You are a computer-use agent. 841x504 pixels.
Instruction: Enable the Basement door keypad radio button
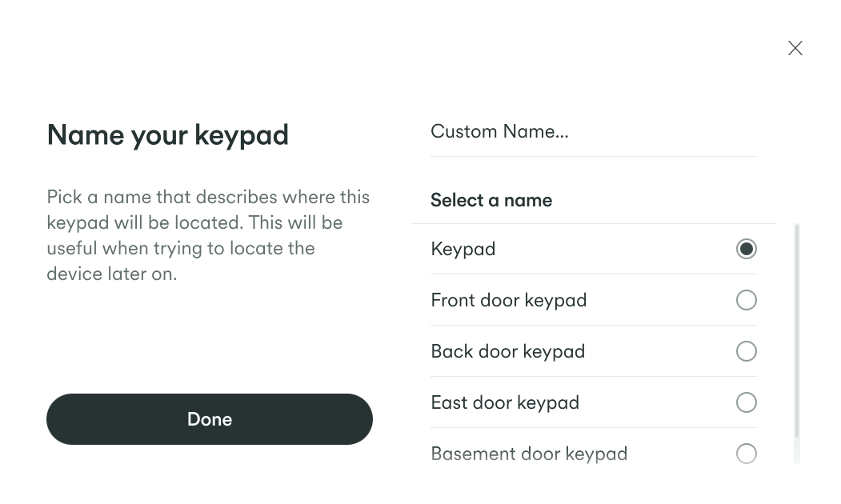pyautogui.click(x=746, y=454)
